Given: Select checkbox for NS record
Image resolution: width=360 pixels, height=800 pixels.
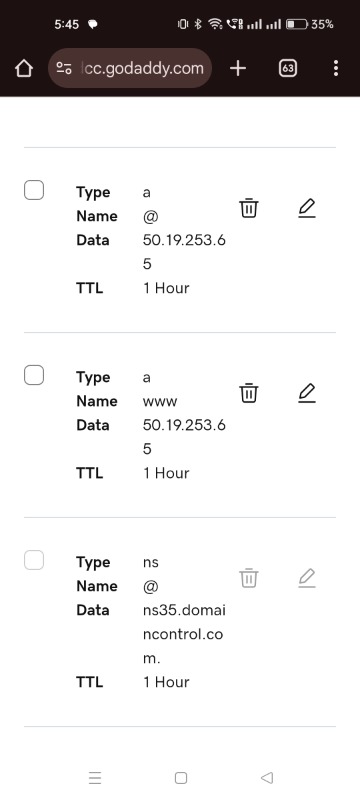Looking at the screenshot, I should [34, 560].
